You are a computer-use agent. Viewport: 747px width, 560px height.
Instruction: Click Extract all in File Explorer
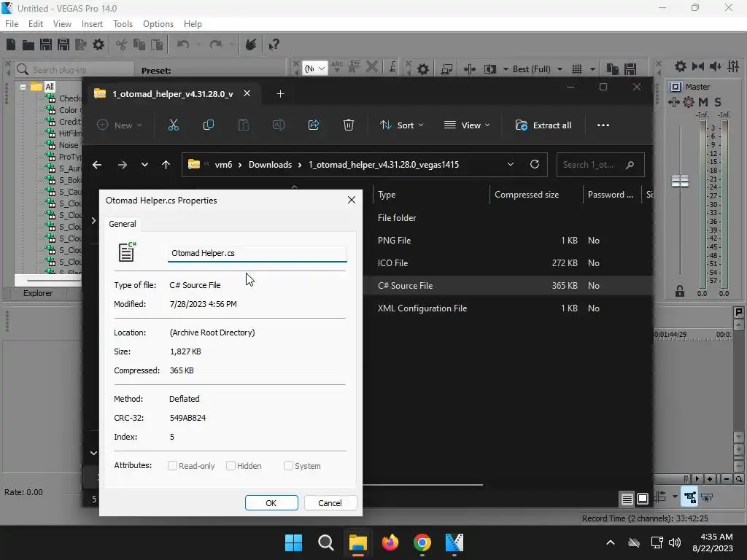click(x=543, y=125)
